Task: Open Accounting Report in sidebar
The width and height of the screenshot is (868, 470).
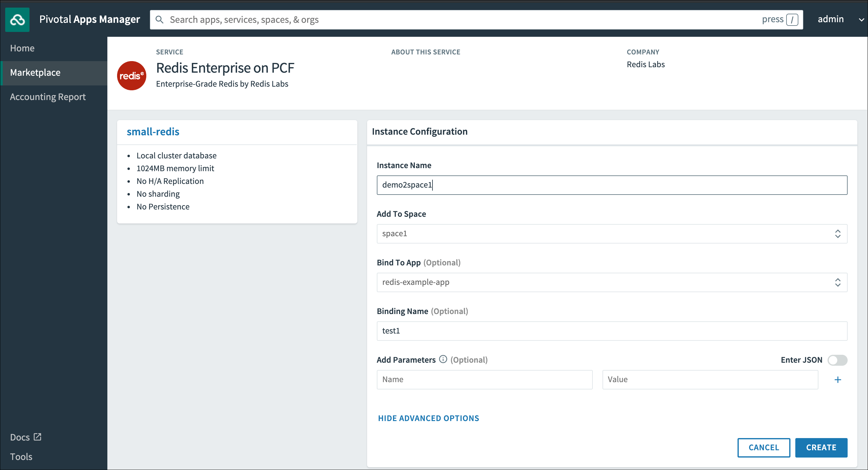Action: point(48,97)
